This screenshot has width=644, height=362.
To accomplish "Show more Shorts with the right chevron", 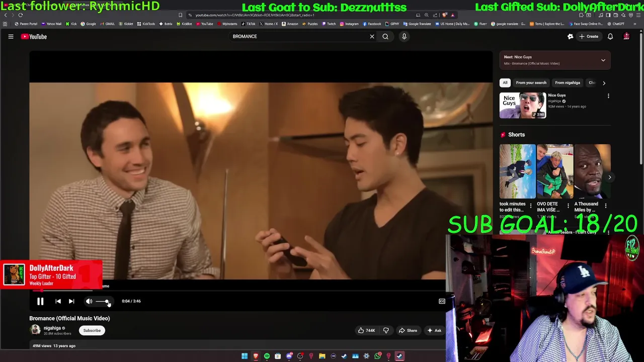I will coord(609,177).
